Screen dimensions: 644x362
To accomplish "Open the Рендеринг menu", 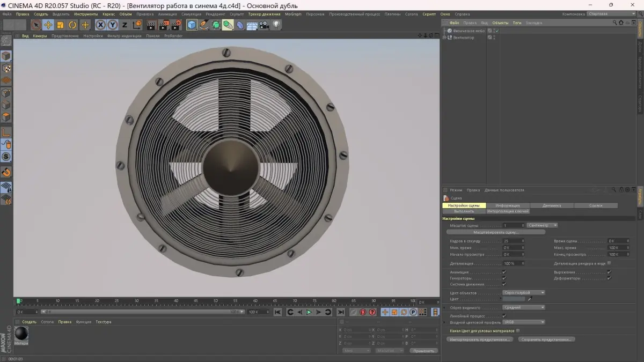I will [216, 14].
